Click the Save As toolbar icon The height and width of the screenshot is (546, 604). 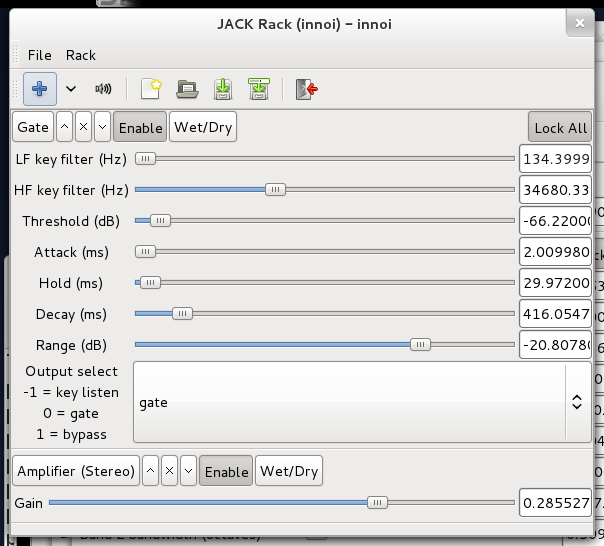[259, 89]
